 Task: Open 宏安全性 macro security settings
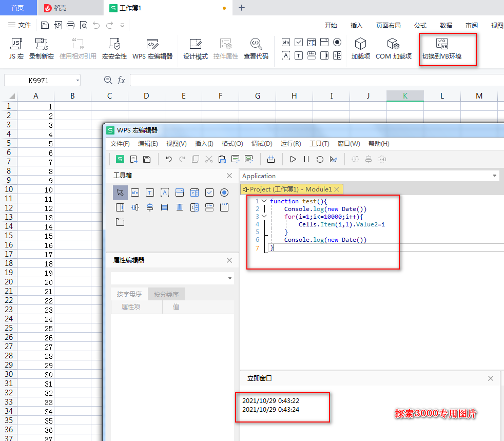[114, 49]
